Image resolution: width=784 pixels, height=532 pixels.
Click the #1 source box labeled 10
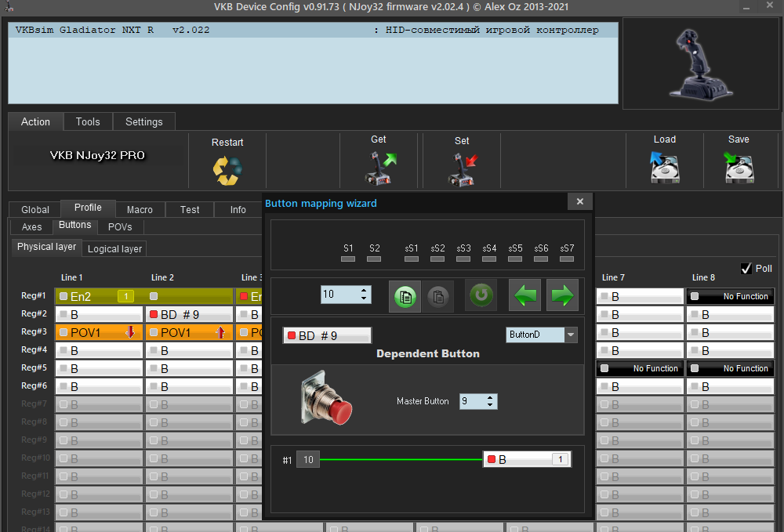(x=308, y=460)
